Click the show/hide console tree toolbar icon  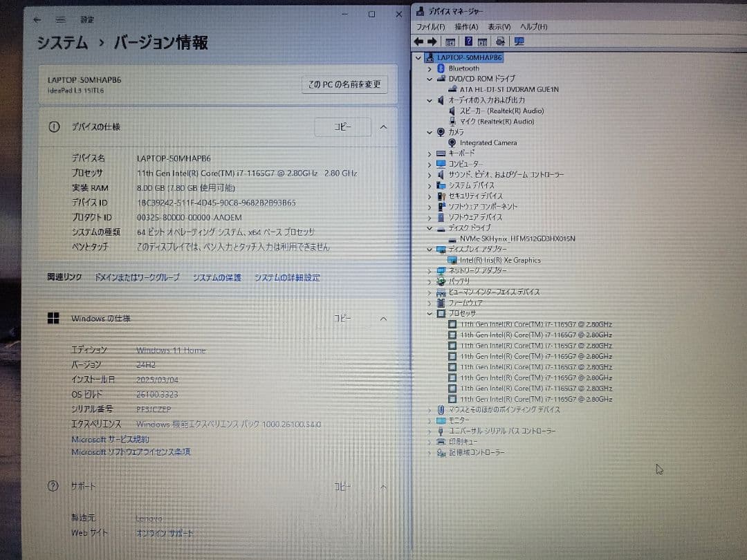(450, 42)
